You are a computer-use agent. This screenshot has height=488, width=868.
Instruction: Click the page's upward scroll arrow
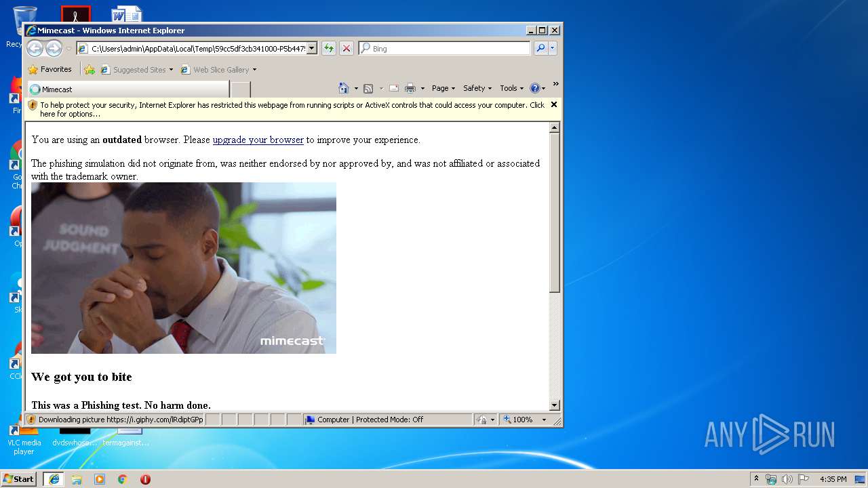[554, 127]
